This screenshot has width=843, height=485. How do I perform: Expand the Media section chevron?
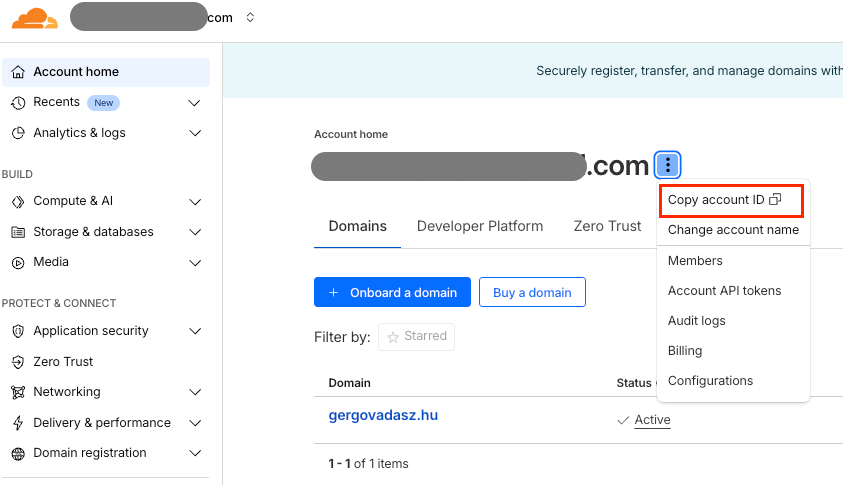point(195,263)
